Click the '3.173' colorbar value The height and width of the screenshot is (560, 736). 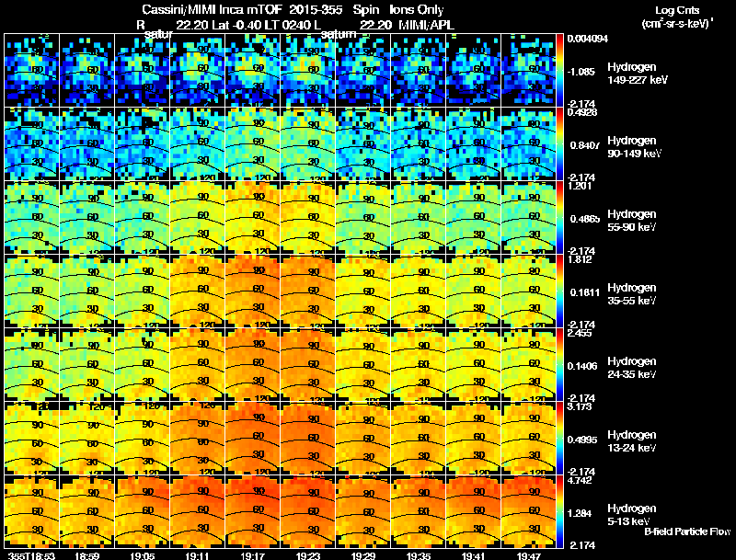click(x=580, y=406)
